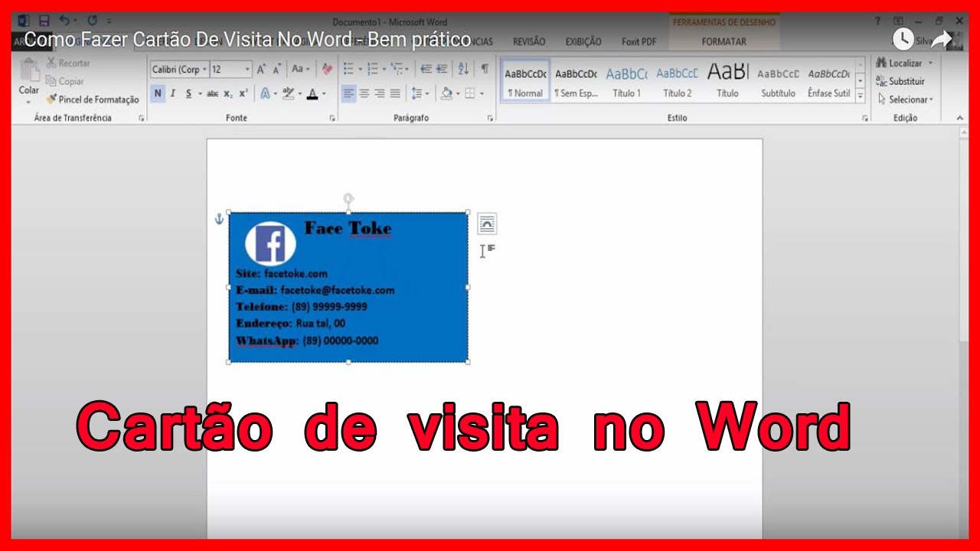The width and height of the screenshot is (980, 551).
Task: Toggle italic formatting
Action: pyautogui.click(x=173, y=93)
